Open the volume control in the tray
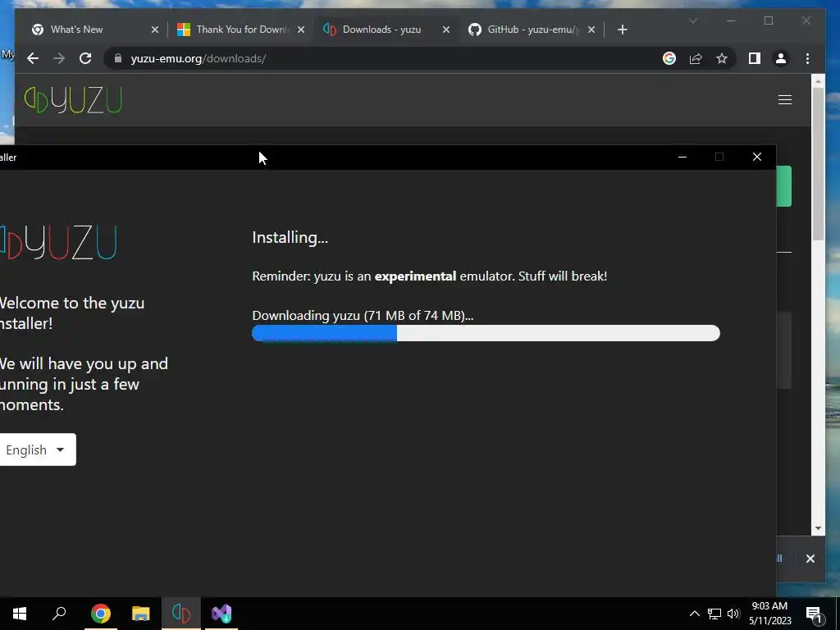Screen dimensions: 840x630 pyautogui.click(x=733, y=614)
